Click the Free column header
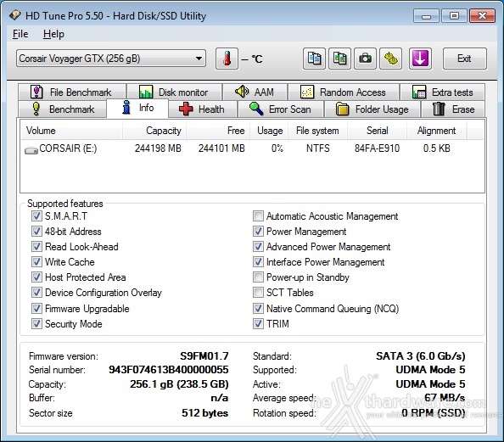The height and width of the screenshot is (442, 504). click(x=218, y=131)
